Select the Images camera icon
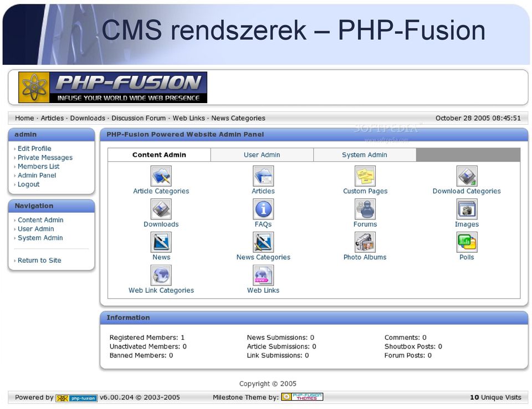 pyautogui.click(x=467, y=209)
